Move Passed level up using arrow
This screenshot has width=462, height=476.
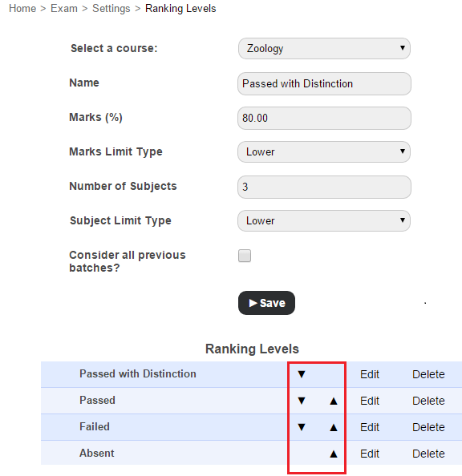coord(334,401)
